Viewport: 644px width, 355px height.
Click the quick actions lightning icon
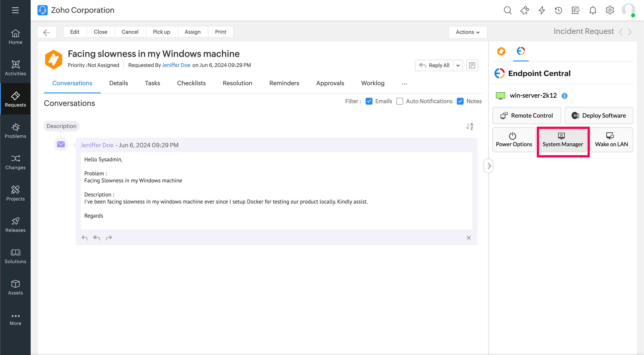542,10
